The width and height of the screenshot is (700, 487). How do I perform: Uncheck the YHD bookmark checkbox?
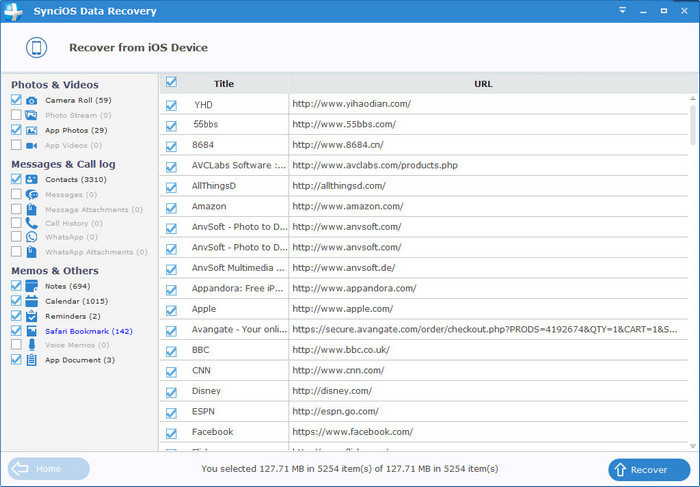171,106
